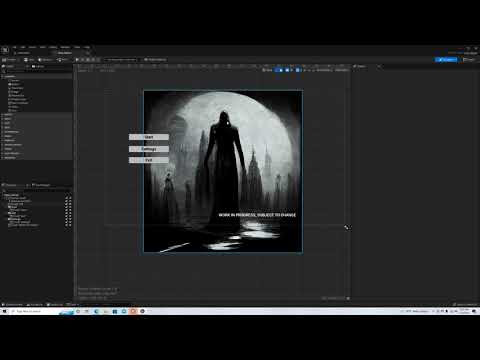
Task: Switch to Graph mode
Action: tap(469, 60)
